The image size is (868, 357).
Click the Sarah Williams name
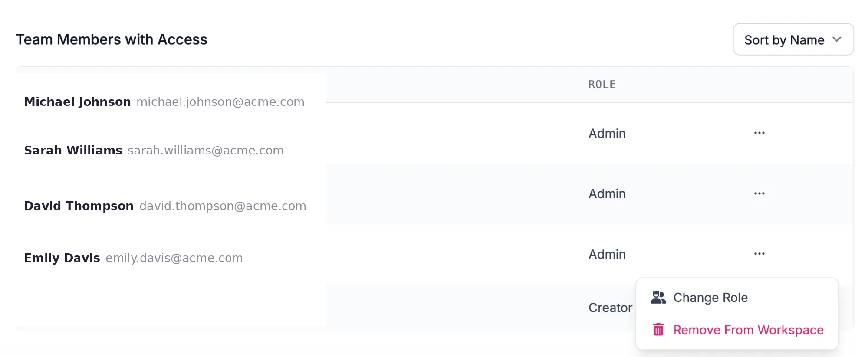coord(73,151)
